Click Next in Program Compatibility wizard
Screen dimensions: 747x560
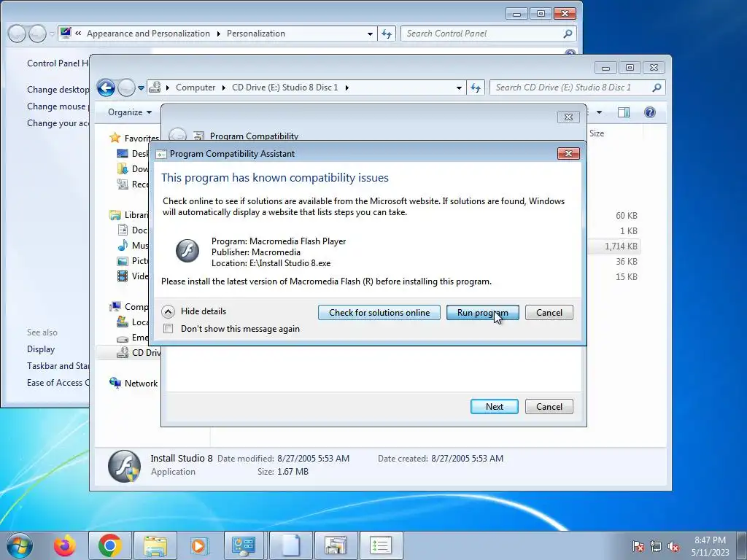point(494,407)
